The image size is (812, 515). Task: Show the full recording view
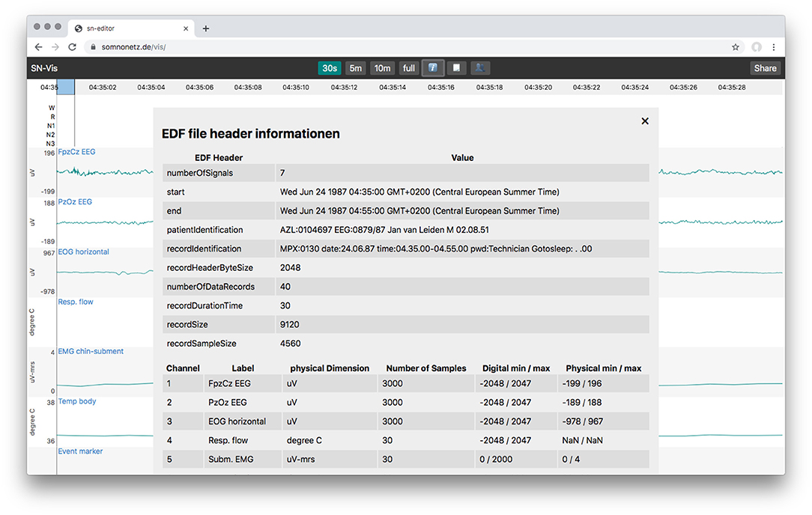[408, 68]
